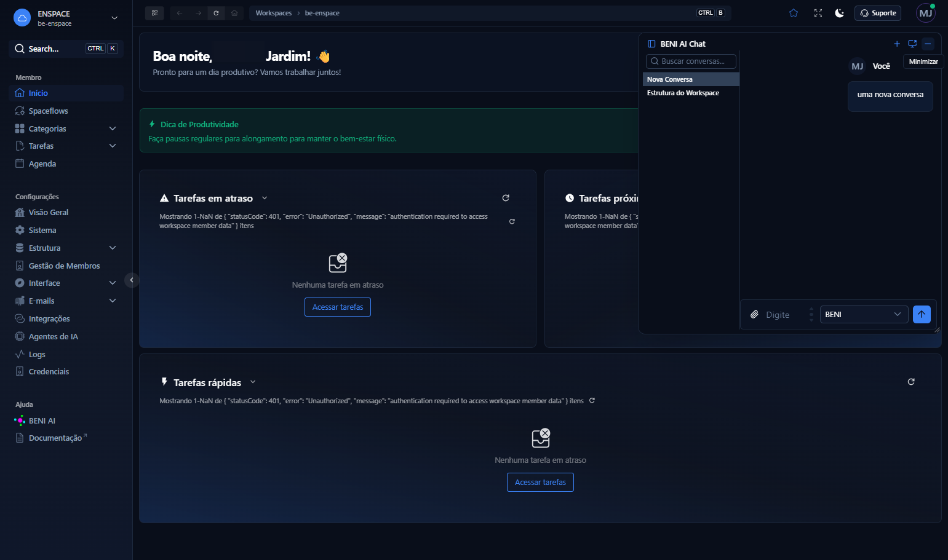Retry the item count in Tarefas rápidas
Image resolution: width=948 pixels, height=560 pixels.
click(592, 401)
